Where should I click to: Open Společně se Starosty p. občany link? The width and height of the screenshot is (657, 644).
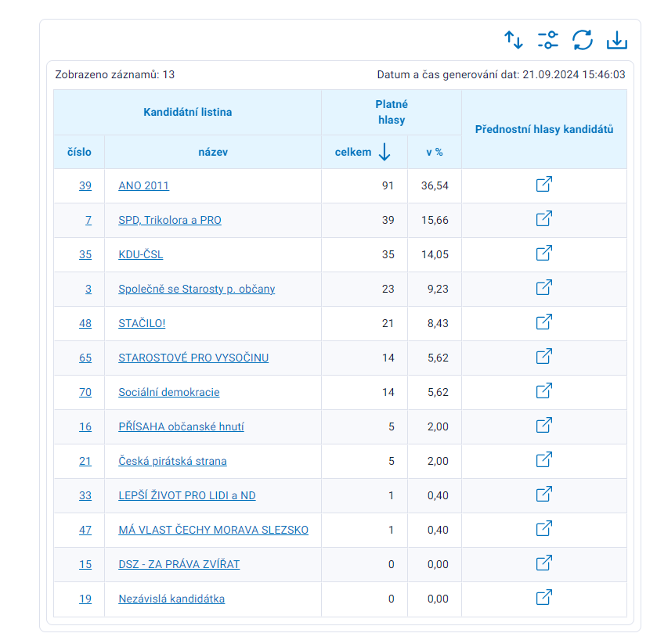point(197,289)
